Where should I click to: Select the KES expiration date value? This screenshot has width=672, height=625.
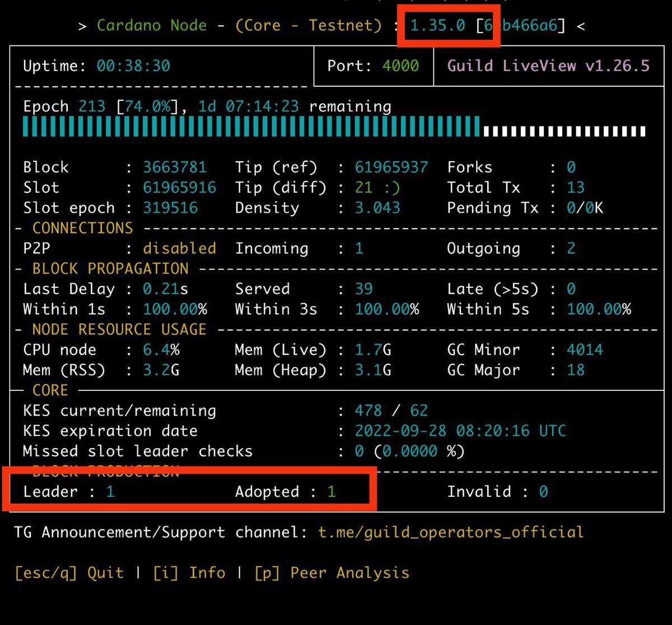pyautogui.click(x=459, y=431)
